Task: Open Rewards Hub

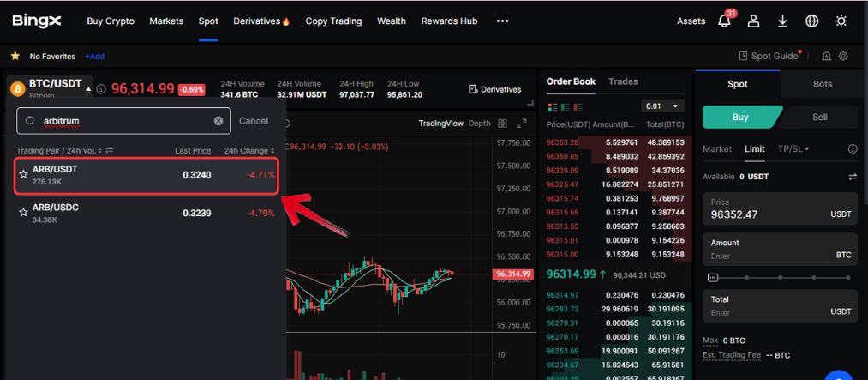Action: (x=449, y=21)
